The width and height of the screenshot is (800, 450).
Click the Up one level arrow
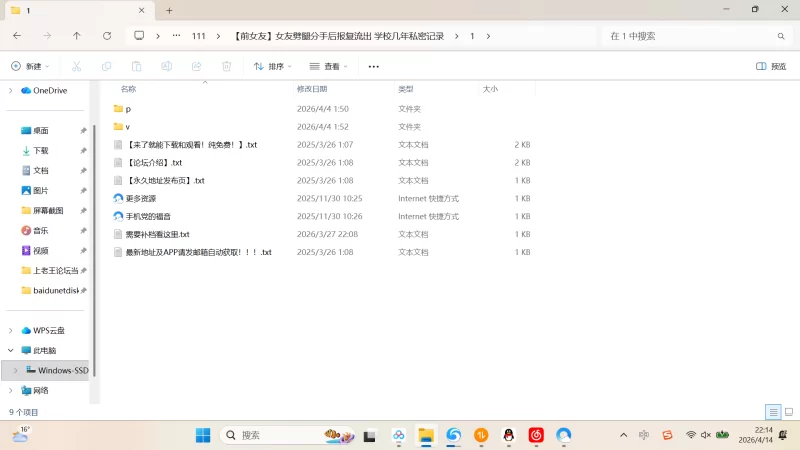coord(77,36)
